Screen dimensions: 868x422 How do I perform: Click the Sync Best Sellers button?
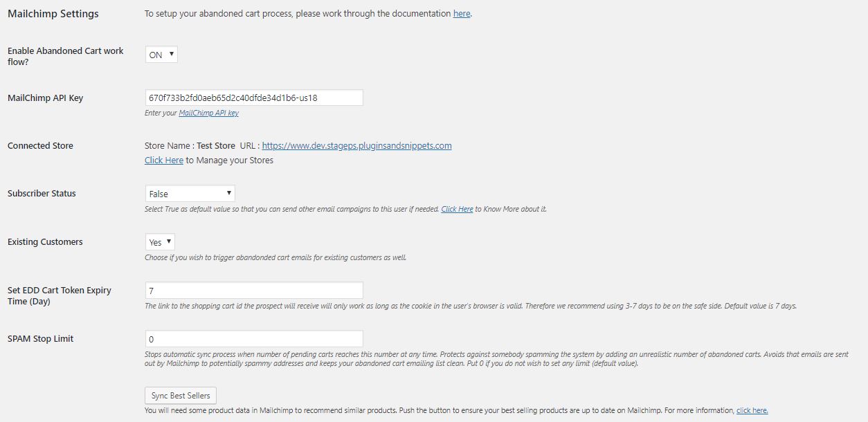pos(181,396)
